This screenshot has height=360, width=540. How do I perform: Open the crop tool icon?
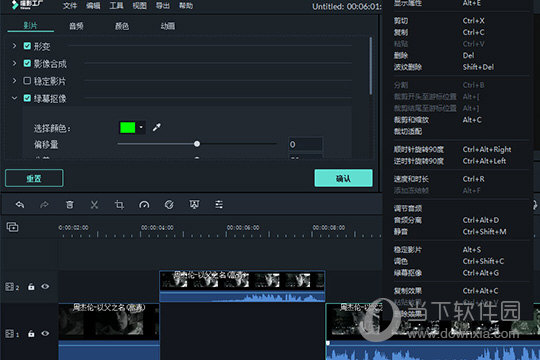coord(119,205)
